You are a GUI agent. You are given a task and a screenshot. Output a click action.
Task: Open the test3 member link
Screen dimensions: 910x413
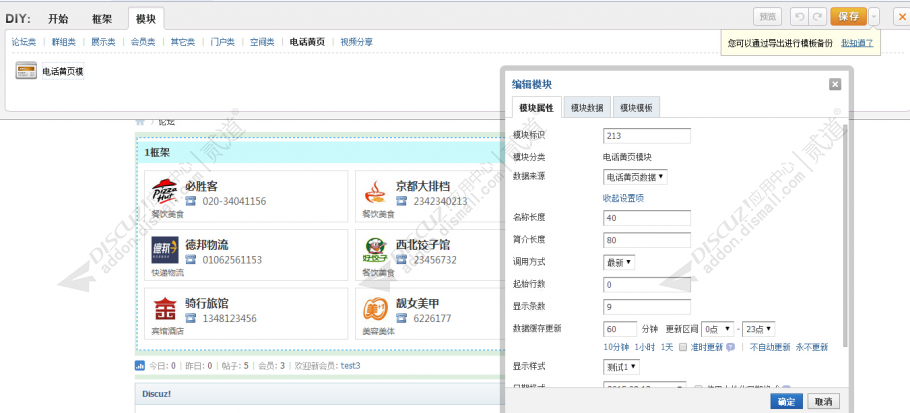(350, 366)
